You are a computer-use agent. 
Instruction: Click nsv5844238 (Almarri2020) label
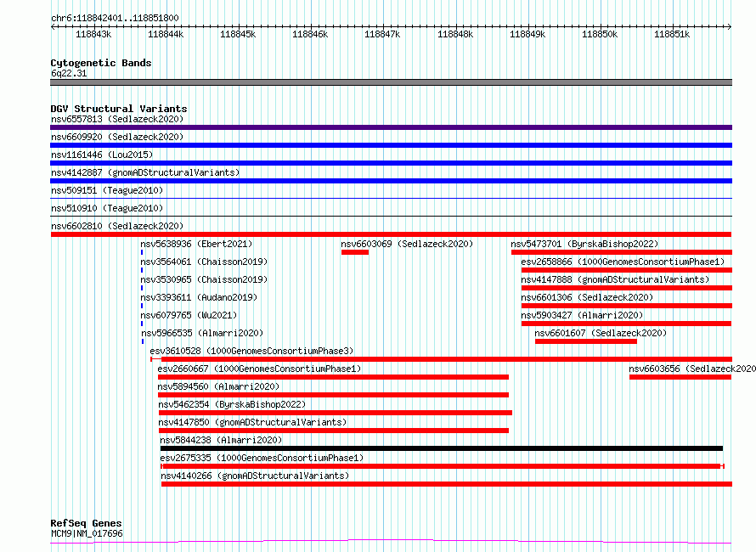221,440
